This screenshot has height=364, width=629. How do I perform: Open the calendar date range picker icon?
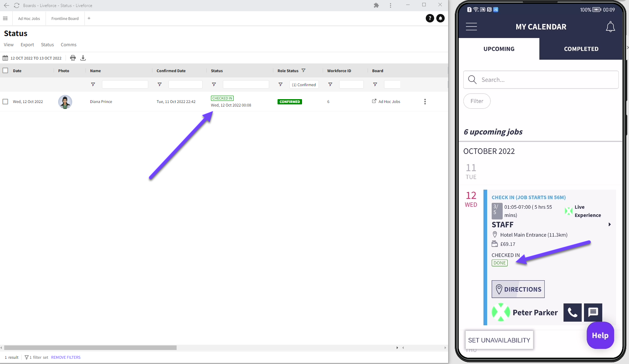pyautogui.click(x=5, y=58)
